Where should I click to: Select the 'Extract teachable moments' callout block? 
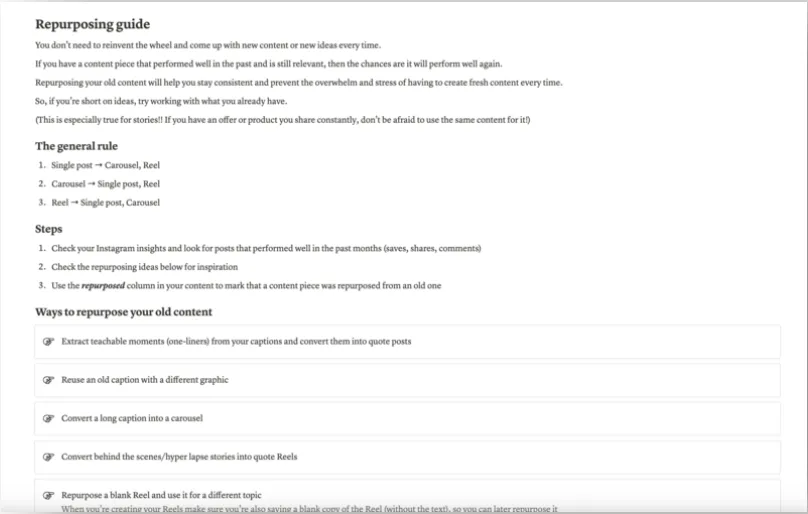pyautogui.click(x=407, y=341)
